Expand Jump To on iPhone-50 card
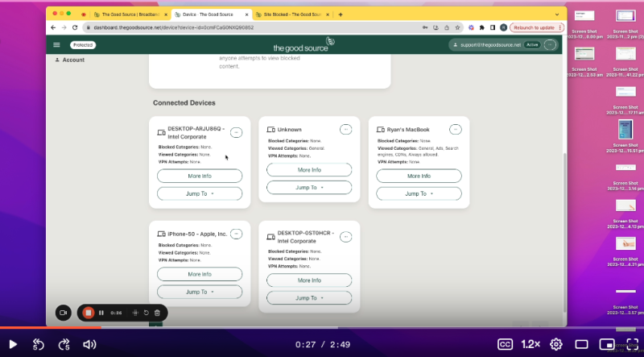The height and width of the screenshot is (357, 644). (x=200, y=292)
